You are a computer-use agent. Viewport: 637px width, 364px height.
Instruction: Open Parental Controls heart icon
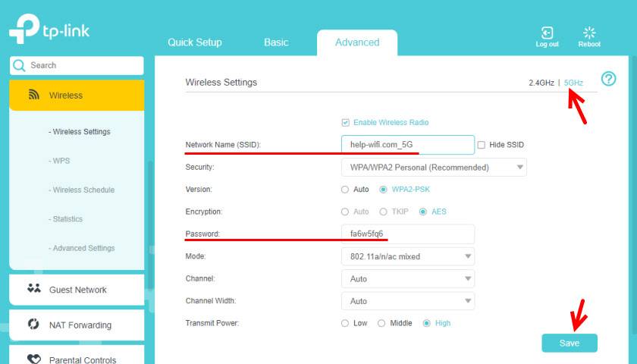(33, 359)
